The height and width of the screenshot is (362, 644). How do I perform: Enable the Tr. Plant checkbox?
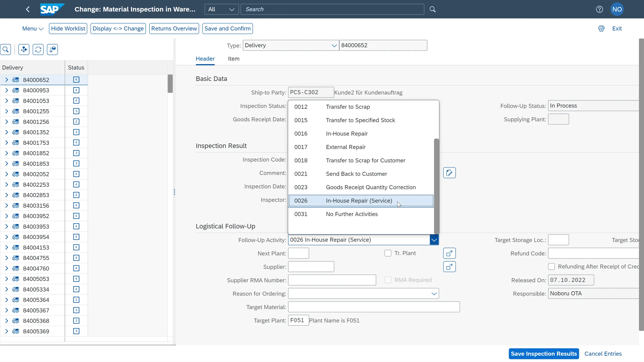388,253
